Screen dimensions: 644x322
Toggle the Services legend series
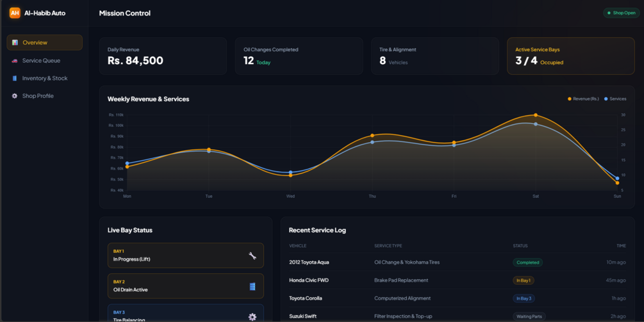[615, 99]
